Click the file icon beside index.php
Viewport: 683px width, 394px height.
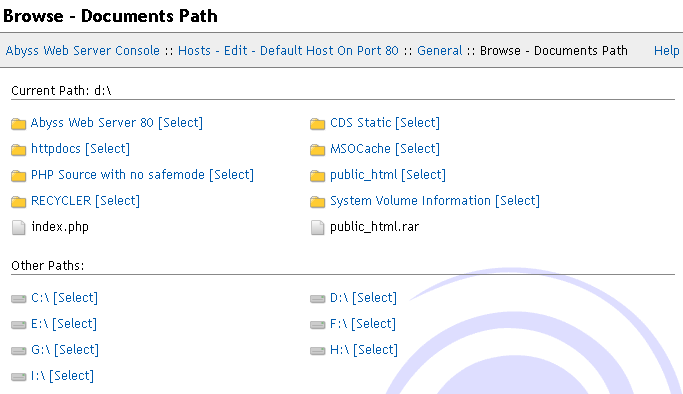coord(18,227)
